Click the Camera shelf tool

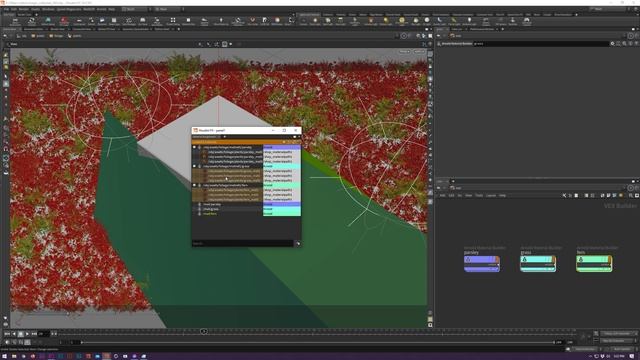pos(303,21)
